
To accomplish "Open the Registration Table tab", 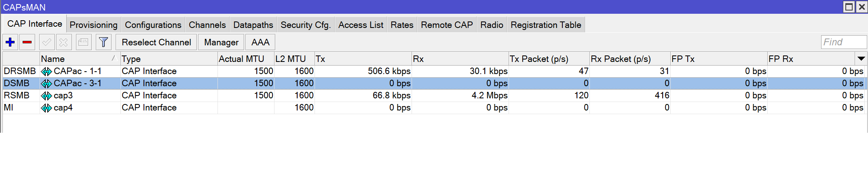I will tap(545, 25).
